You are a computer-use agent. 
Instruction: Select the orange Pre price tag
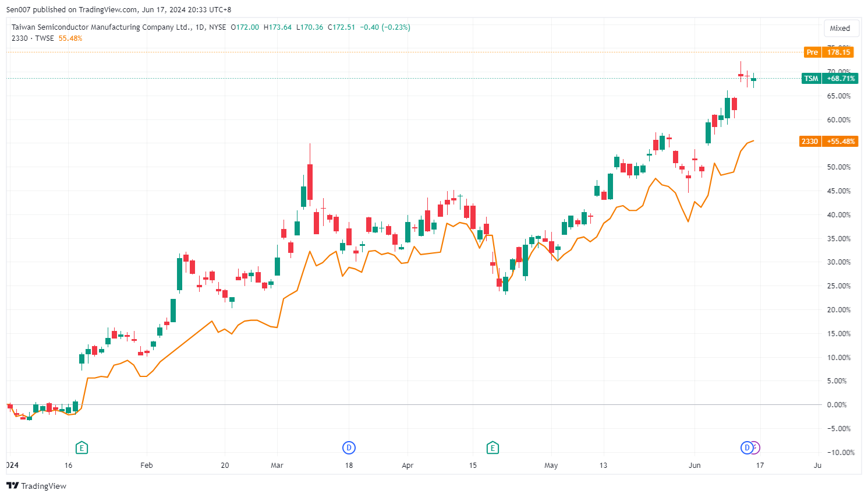[x=812, y=52]
